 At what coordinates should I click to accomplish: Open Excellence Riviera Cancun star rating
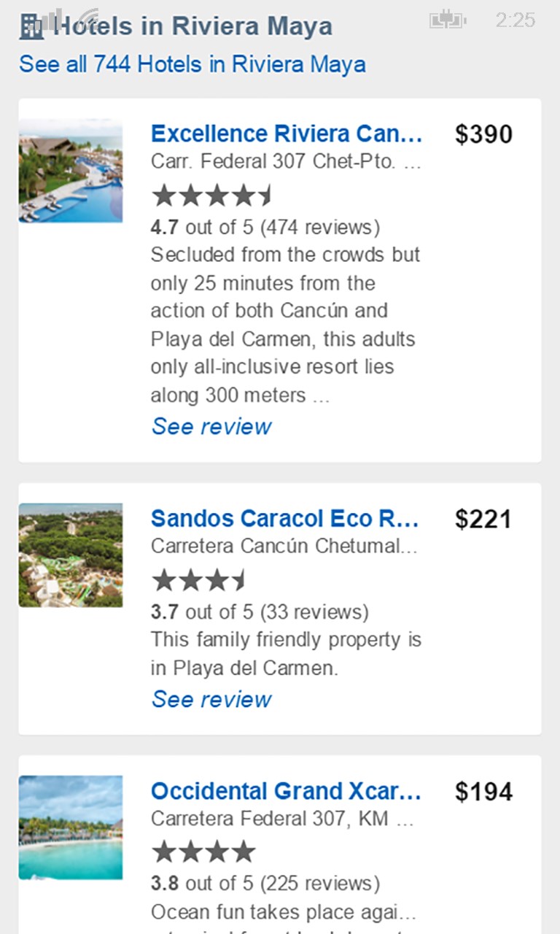pos(211,196)
